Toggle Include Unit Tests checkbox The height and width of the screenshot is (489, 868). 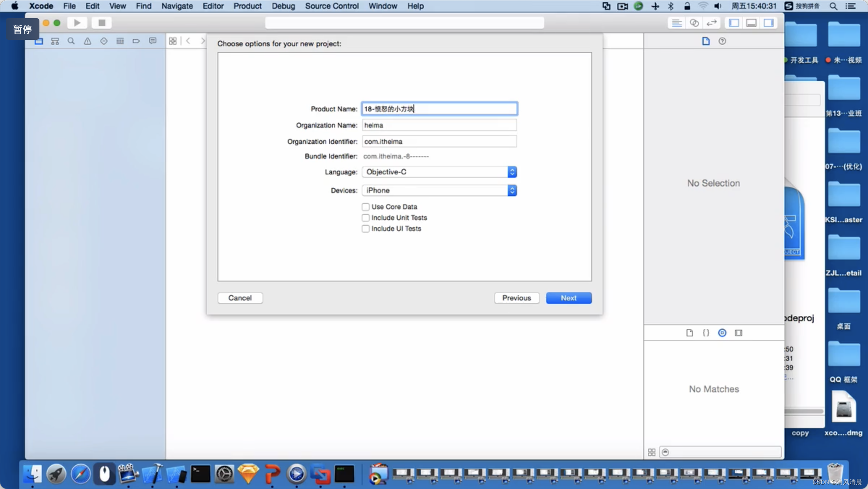[365, 217]
